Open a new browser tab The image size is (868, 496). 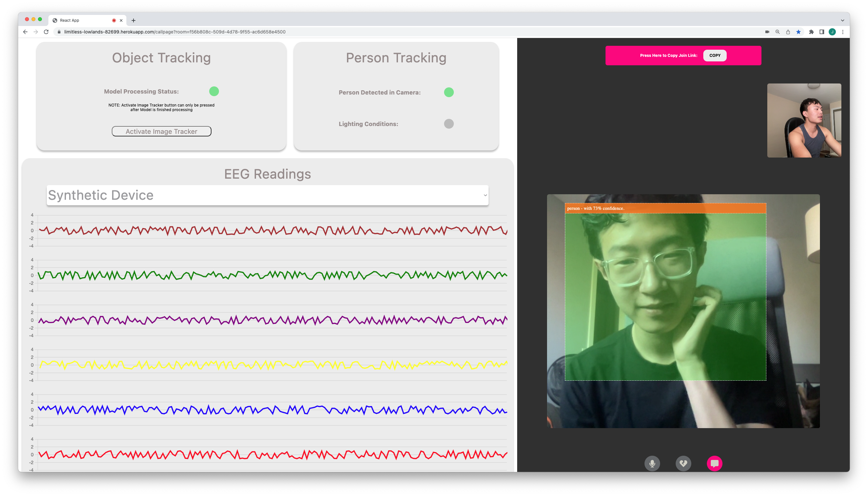(x=134, y=20)
